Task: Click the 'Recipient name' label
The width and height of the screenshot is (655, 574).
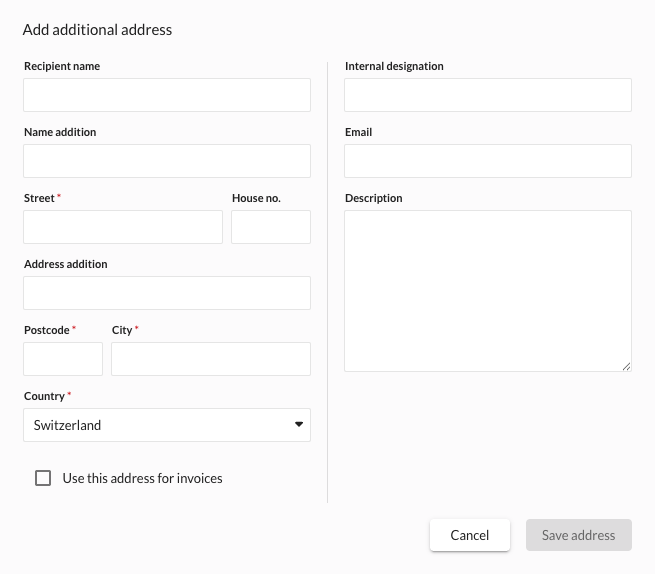Action: [62, 66]
